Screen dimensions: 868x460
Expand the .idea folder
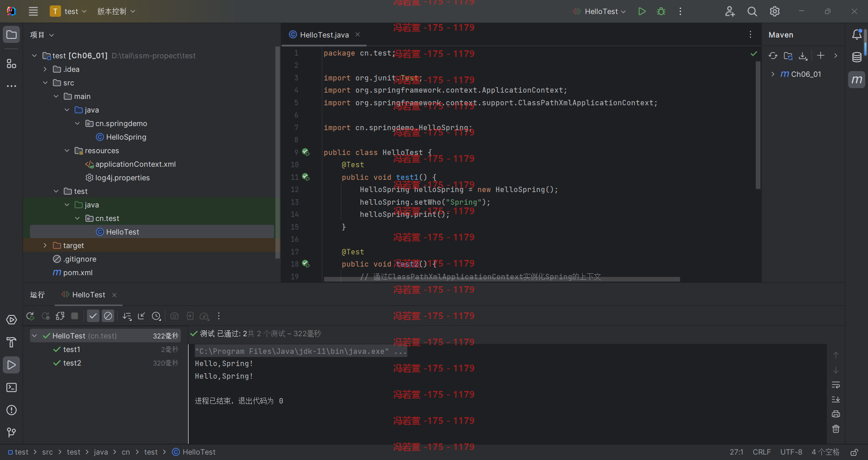pos(45,69)
